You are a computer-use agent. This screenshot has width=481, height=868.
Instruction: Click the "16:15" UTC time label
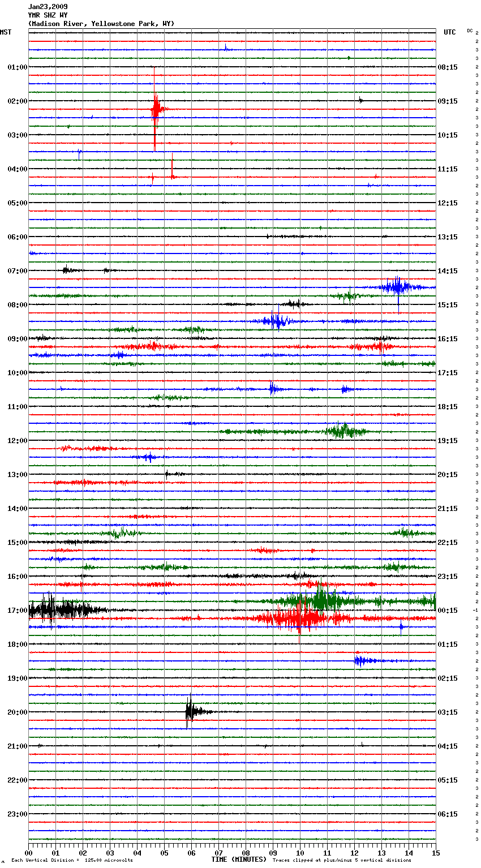(x=448, y=339)
